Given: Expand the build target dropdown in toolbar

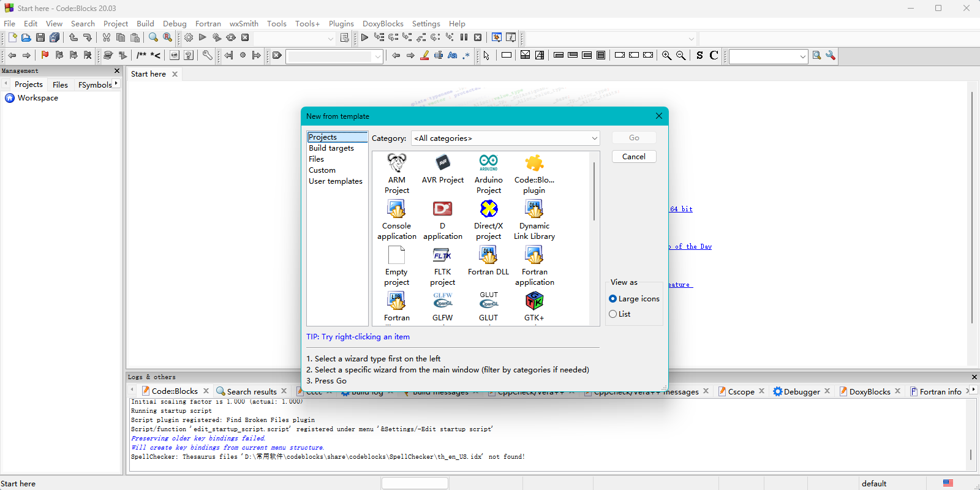Looking at the screenshot, I should (x=330, y=39).
